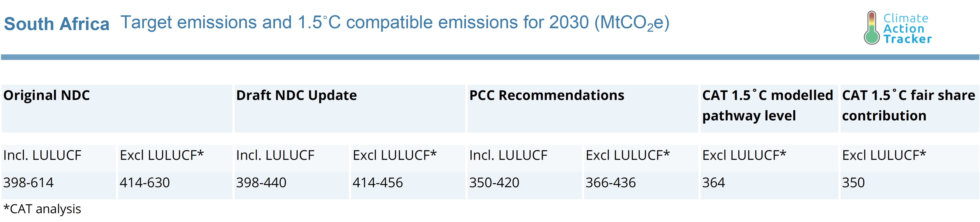The height and width of the screenshot is (222, 980).
Task: Click Incl. LULUCF under Original NDC
Action: tap(42, 155)
